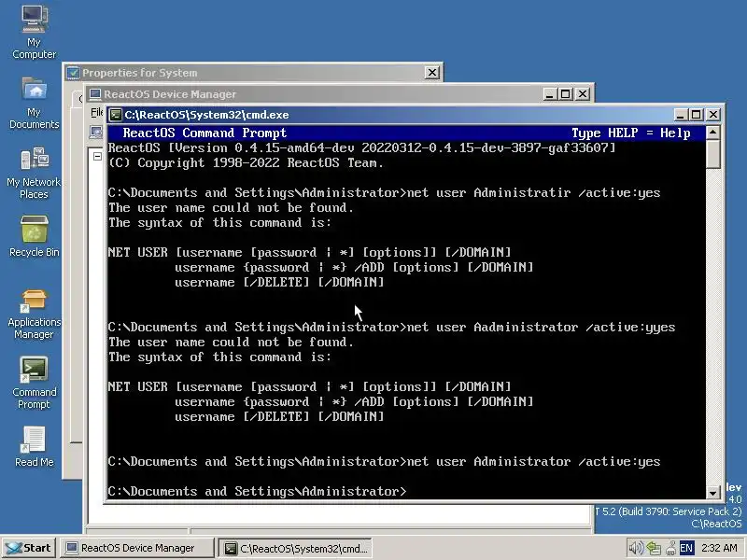Image resolution: width=747 pixels, height=560 pixels.
Task: Switch to ReactOS Device Manager taskbar button
Action: 136,548
